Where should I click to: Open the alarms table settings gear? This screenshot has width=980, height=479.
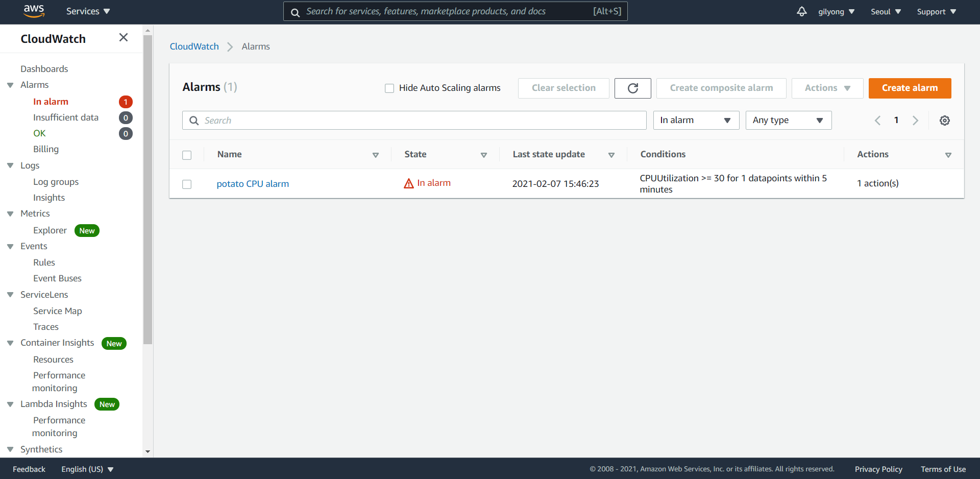[x=945, y=121]
